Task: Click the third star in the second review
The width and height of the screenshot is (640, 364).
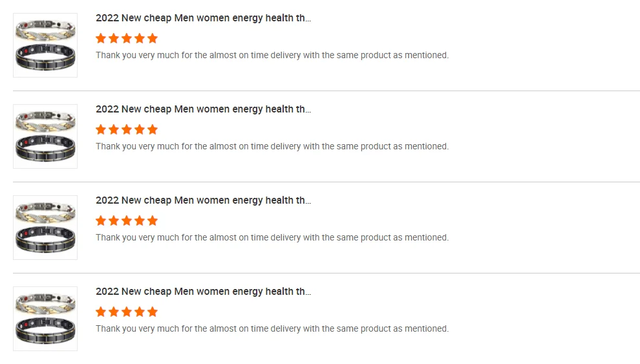Action: pyautogui.click(x=127, y=129)
